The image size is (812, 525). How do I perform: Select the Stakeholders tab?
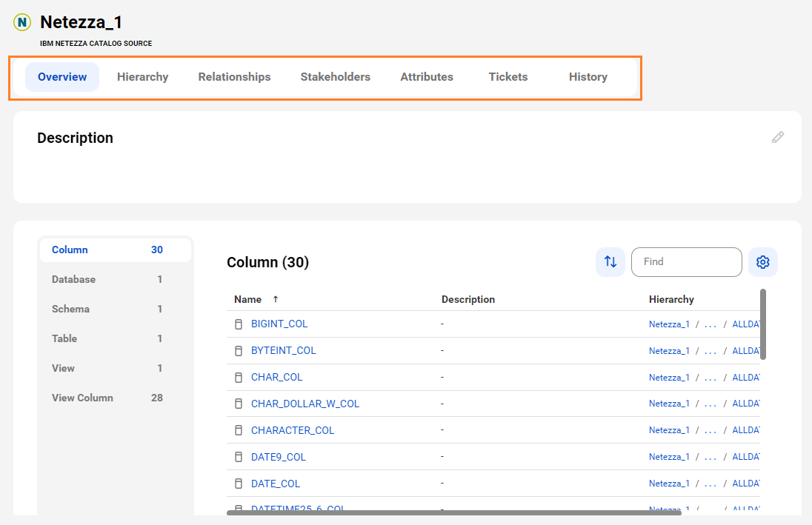pyautogui.click(x=335, y=77)
